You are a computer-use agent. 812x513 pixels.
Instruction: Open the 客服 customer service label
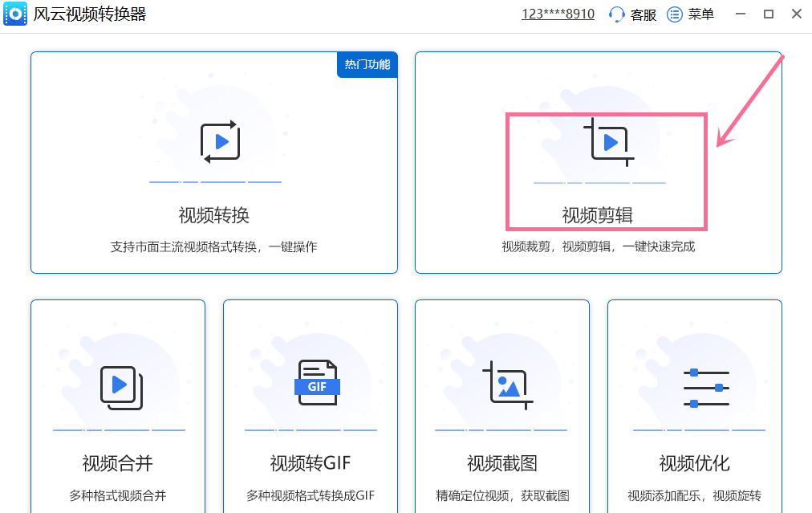pos(644,14)
